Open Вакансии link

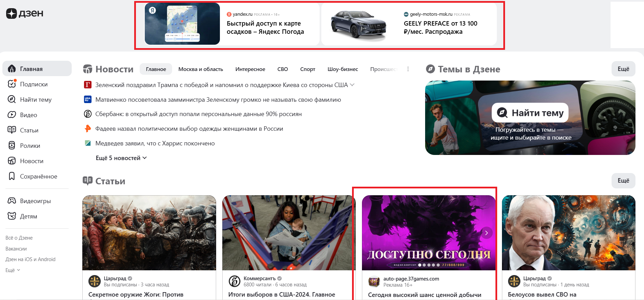16,249
